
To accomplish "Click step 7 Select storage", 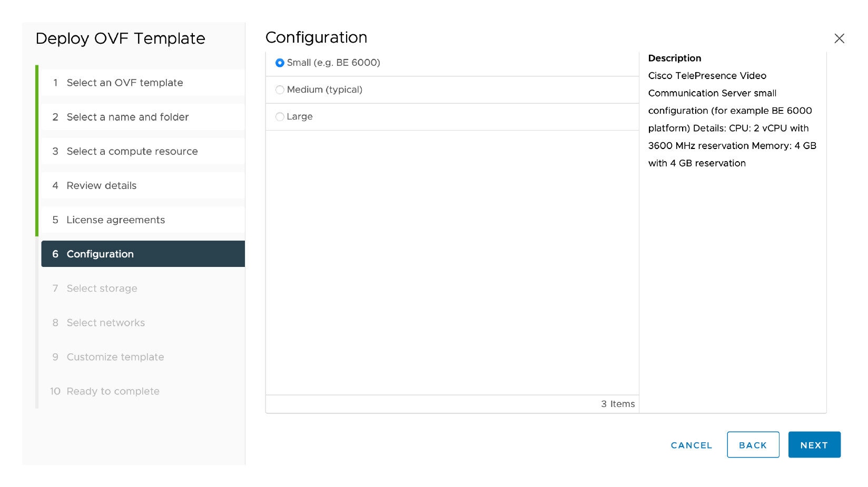I will tap(102, 289).
